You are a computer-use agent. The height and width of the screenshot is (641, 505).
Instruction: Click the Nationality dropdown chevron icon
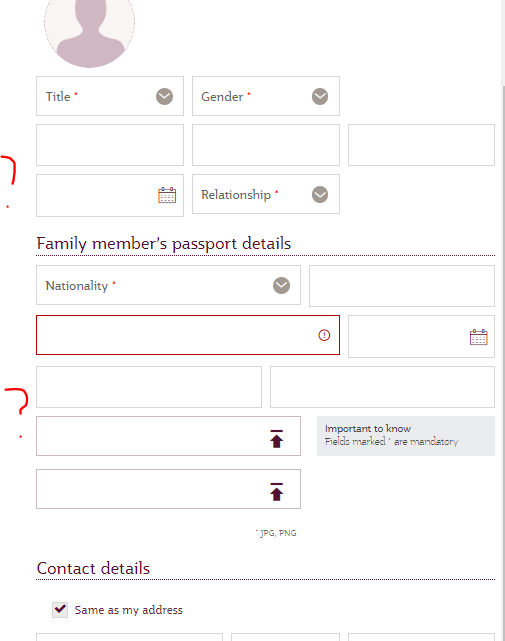[281, 285]
